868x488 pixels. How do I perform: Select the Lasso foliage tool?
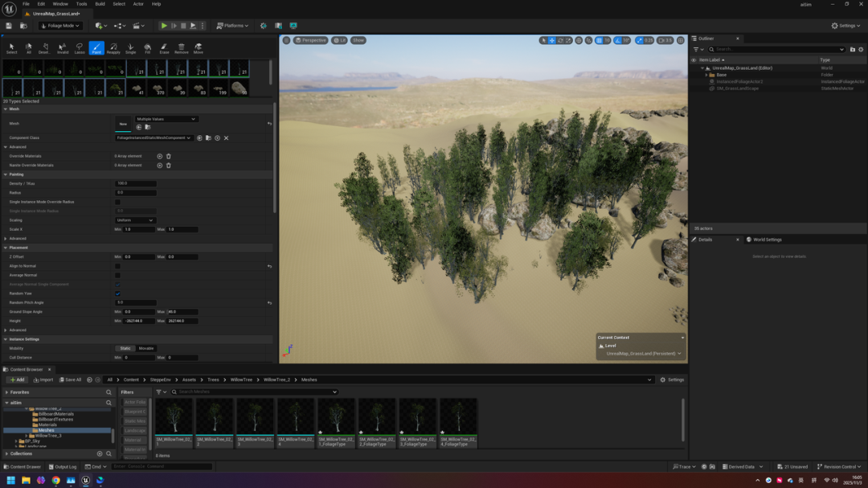click(x=80, y=48)
